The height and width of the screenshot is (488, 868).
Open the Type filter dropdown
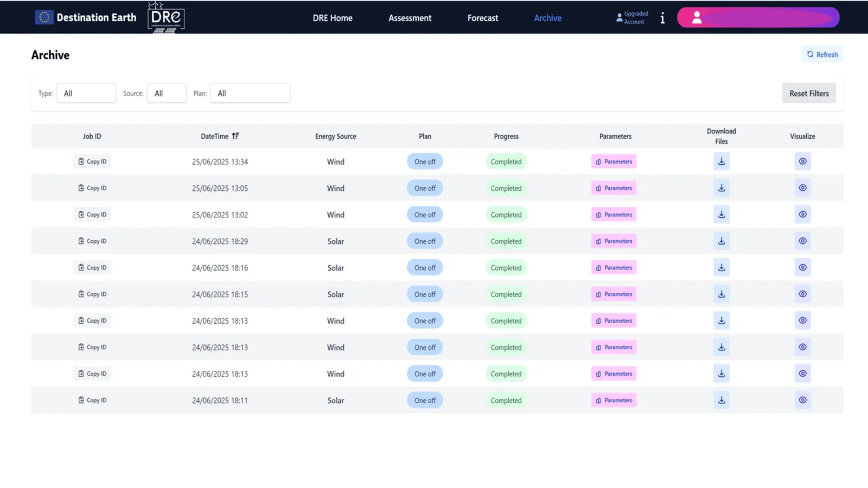86,93
